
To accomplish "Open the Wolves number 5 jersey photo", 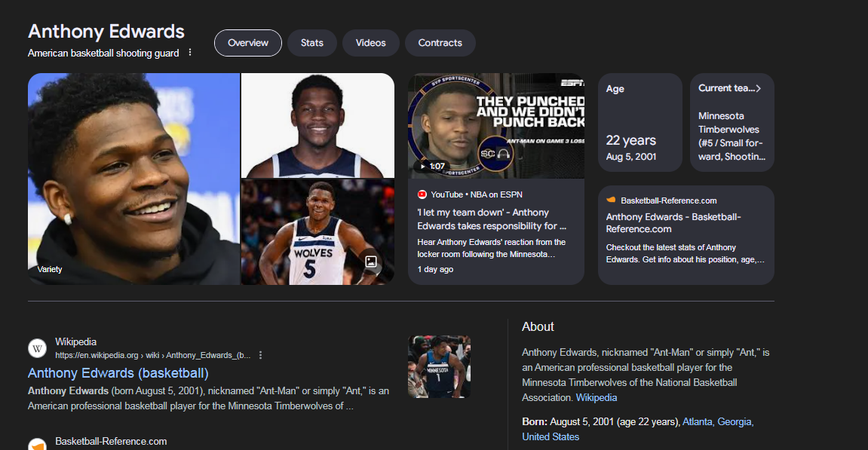I will pos(317,232).
